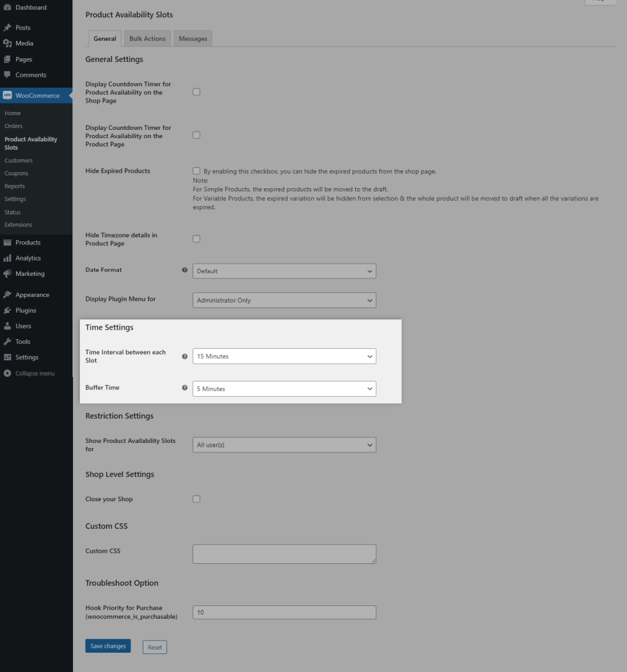
Task: Switch to the Messages tab
Action: coord(193,38)
